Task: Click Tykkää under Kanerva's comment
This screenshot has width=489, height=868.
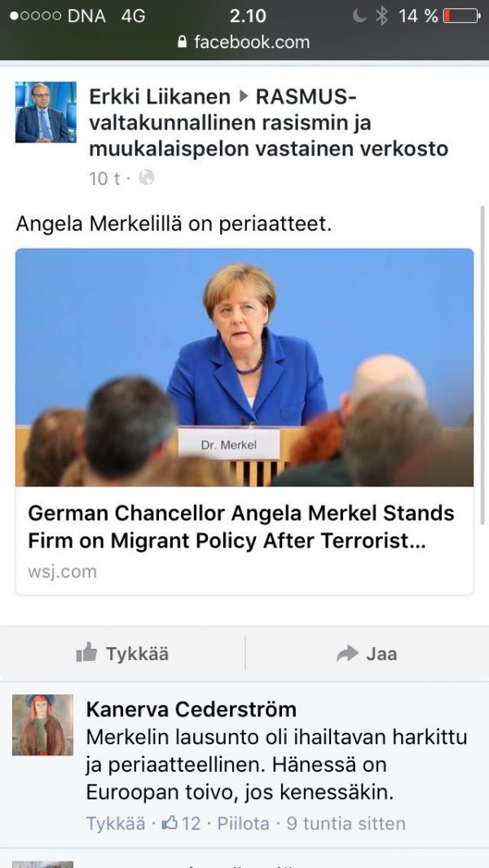Action: tap(116, 823)
